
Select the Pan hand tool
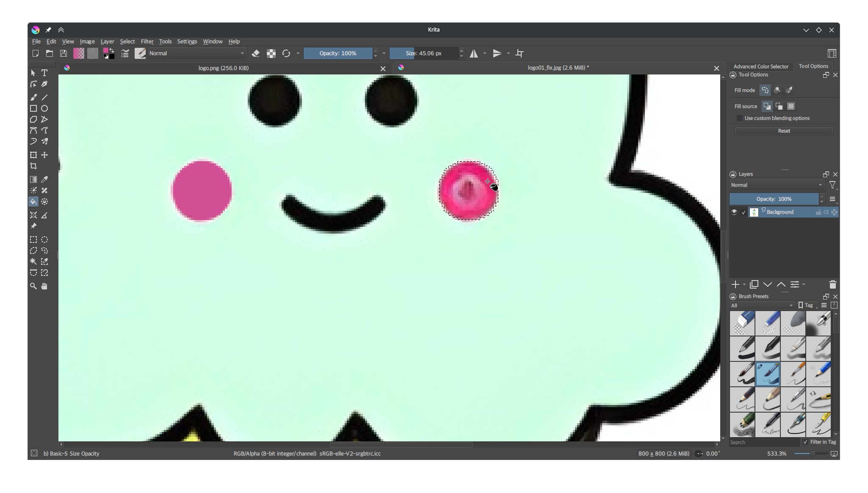44,286
